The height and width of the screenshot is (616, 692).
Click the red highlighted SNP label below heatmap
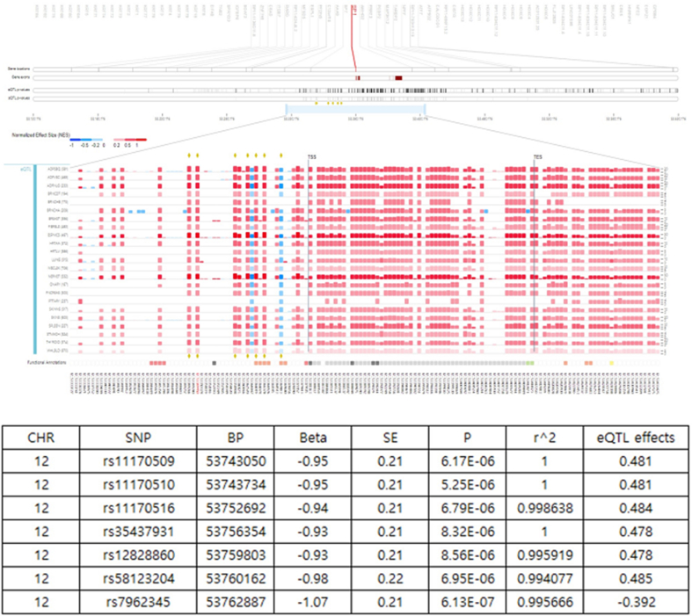pyautogui.click(x=197, y=383)
